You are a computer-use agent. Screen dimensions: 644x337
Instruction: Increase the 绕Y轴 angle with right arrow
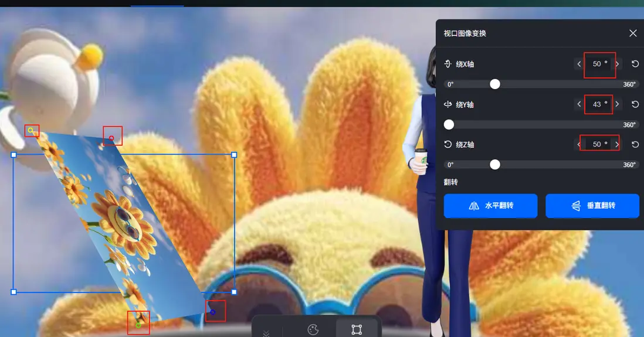[617, 104]
